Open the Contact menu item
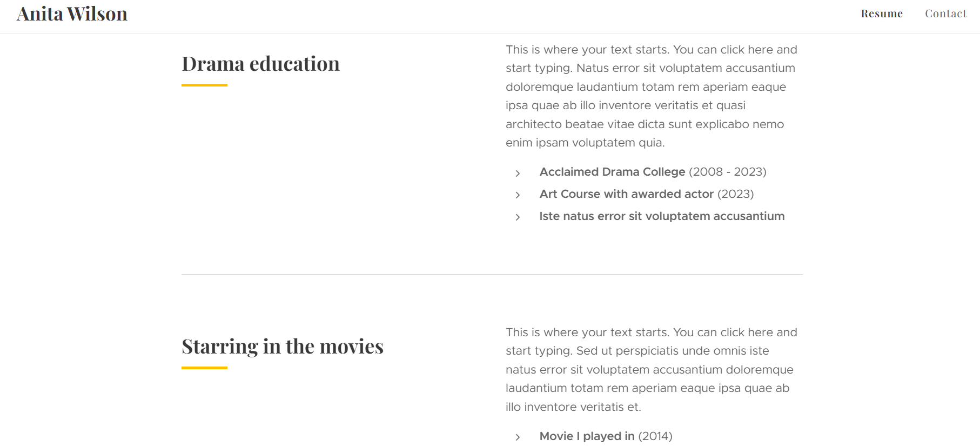980x446 pixels. [x=945, y=14]
